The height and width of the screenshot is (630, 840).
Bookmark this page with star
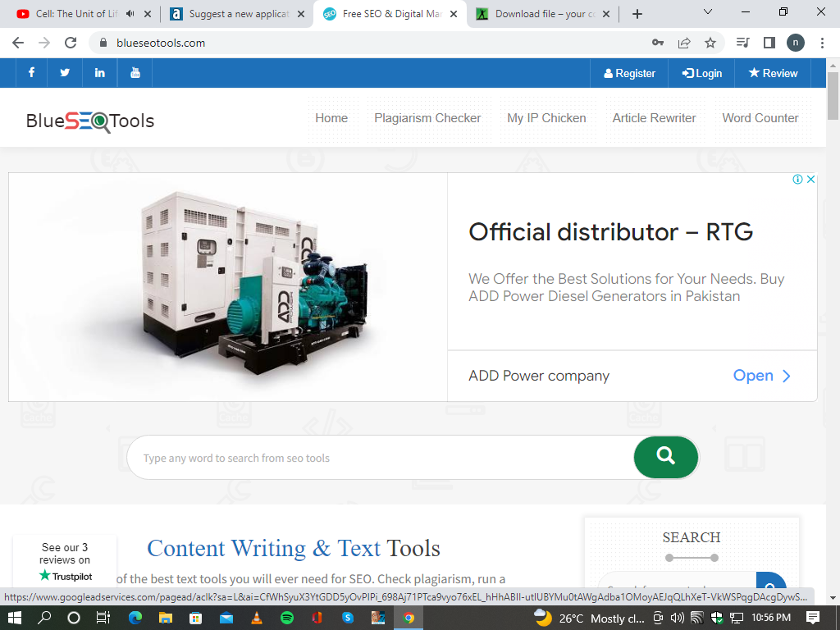710,43
